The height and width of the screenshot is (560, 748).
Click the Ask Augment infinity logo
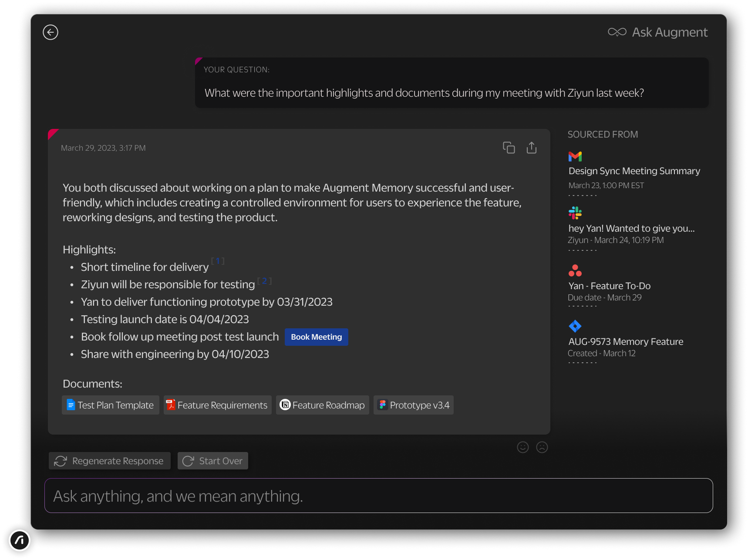pyautogui.click(x=617, y=32)
